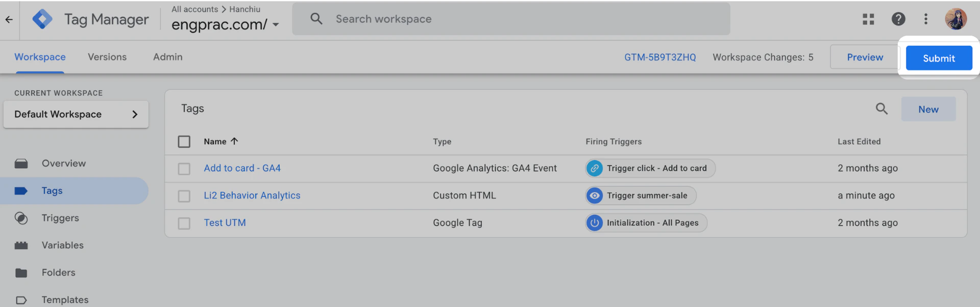Open the three-dot more options menu
The image size is (980, 307).
click(x=925, y=19)
